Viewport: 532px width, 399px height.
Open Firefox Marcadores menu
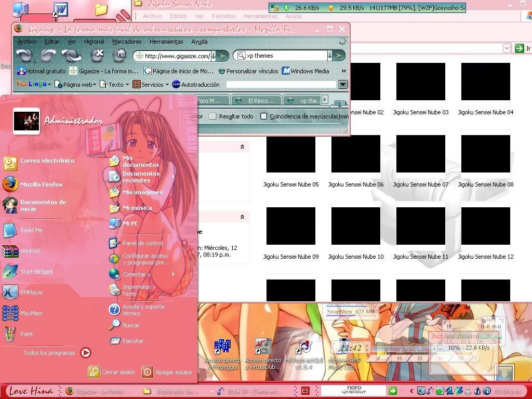coord(127,42)
